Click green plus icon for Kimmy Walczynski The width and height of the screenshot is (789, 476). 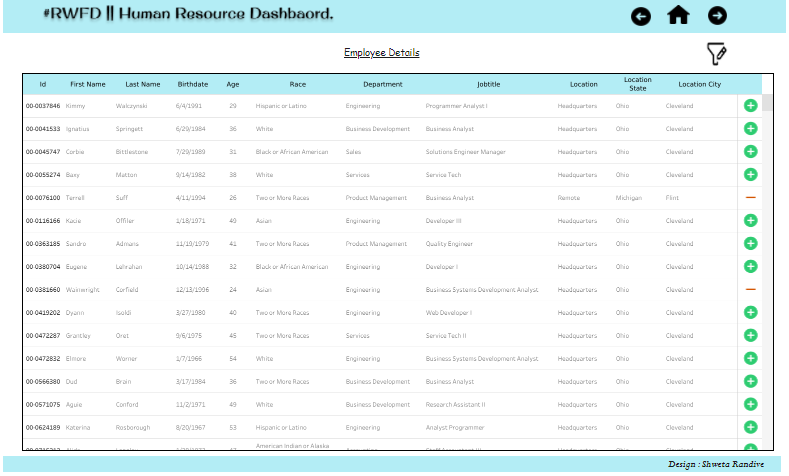(750, 106)
